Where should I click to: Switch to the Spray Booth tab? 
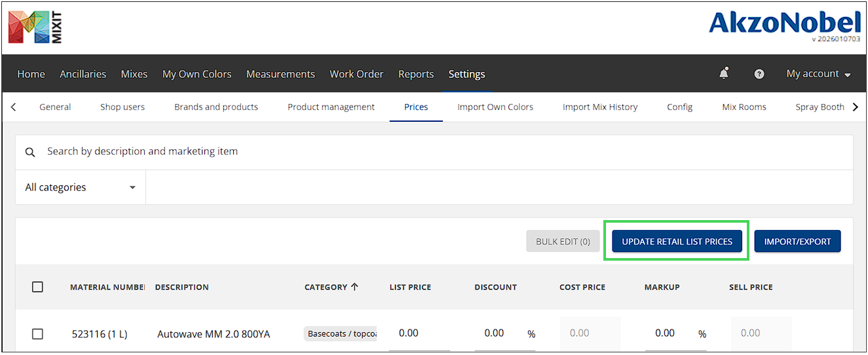point(820,107)
